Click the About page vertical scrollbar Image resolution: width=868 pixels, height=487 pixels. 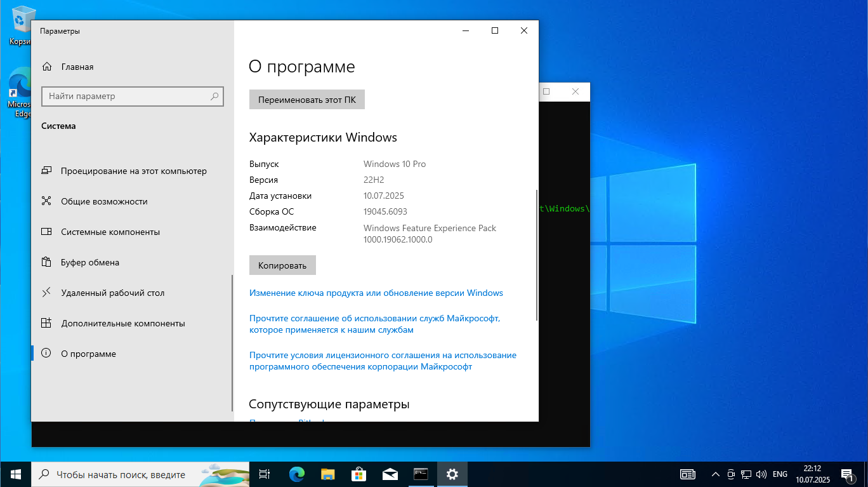537,254
